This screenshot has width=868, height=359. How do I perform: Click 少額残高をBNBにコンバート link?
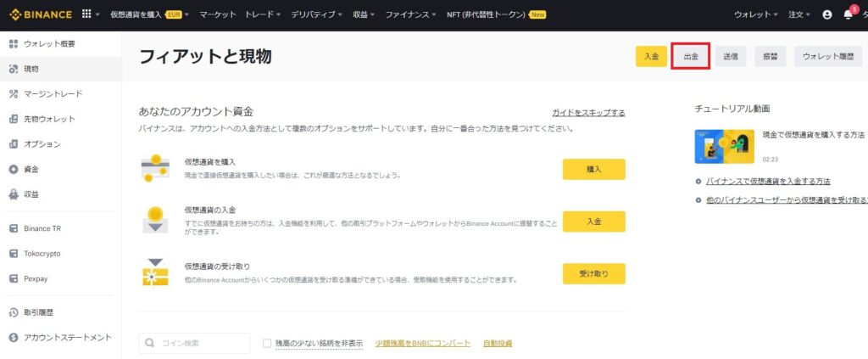pyautogui.click(x=423, y=343)
